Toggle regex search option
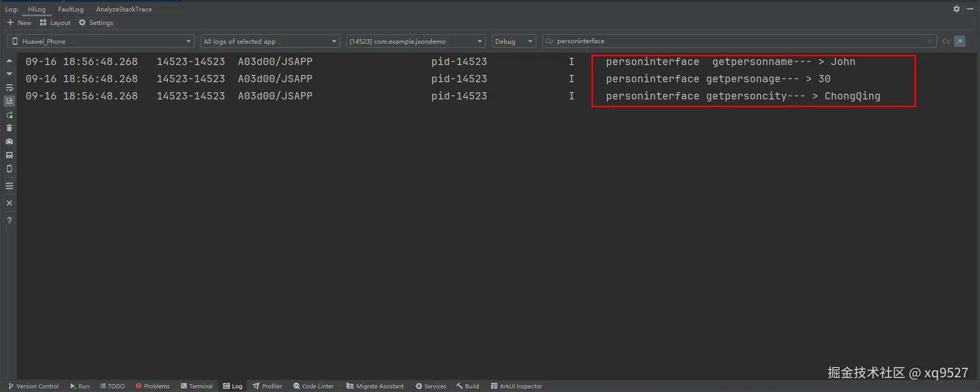Screen dimensions: 980x392 960,41
